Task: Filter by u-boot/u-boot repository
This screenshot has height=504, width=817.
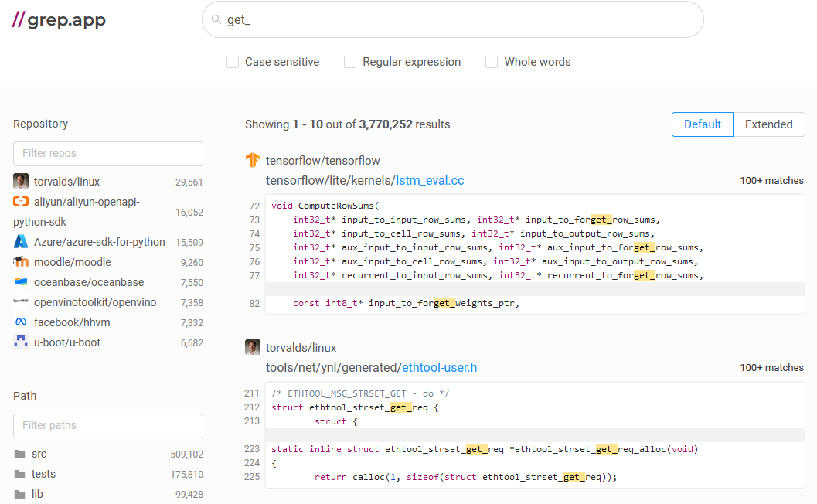Action: point(67,343)
